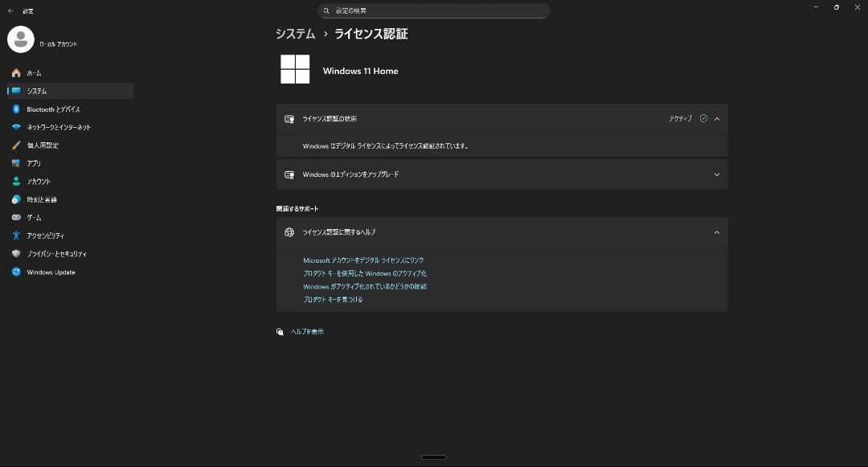Click the ライセンス認証の状態 certificate icon
868x467 pixels.
289,119
